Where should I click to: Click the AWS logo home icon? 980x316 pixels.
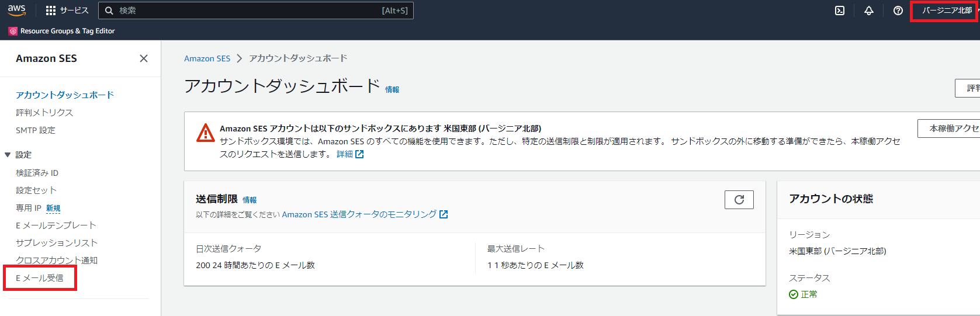pyautogui.click(x=16, y=10)
